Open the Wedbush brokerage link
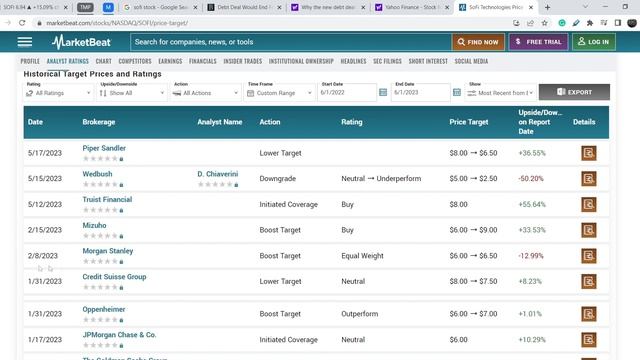This screenshot has width=640, height=360. 97,174
